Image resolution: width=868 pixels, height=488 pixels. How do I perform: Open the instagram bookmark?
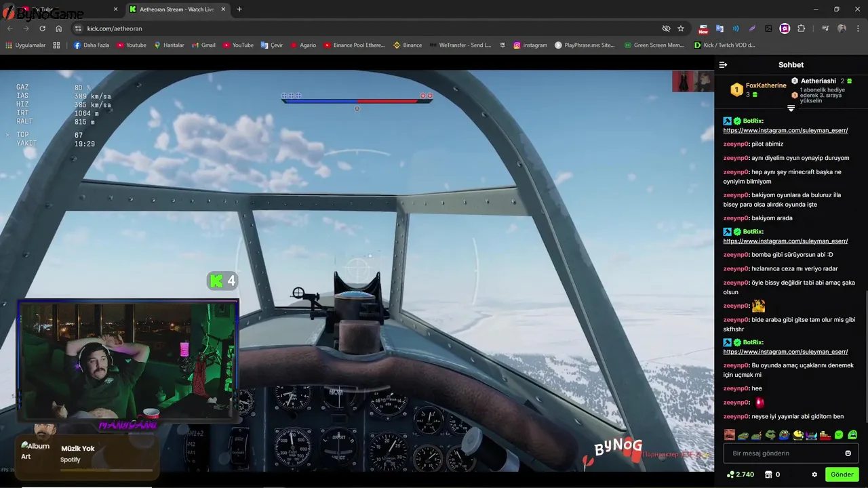pyautogui.click(x=530, y=45)
